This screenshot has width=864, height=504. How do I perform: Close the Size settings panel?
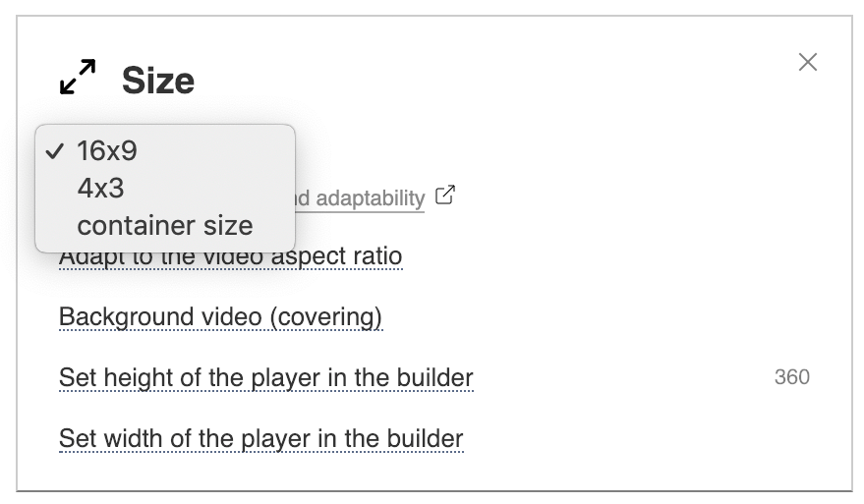pos(808,62)
